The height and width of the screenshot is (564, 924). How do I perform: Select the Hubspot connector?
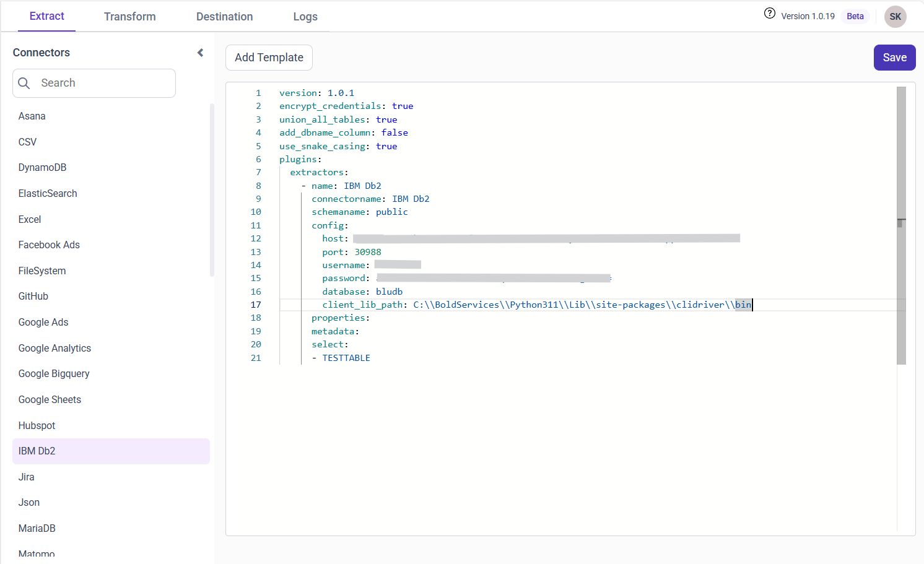pos(35,425)
